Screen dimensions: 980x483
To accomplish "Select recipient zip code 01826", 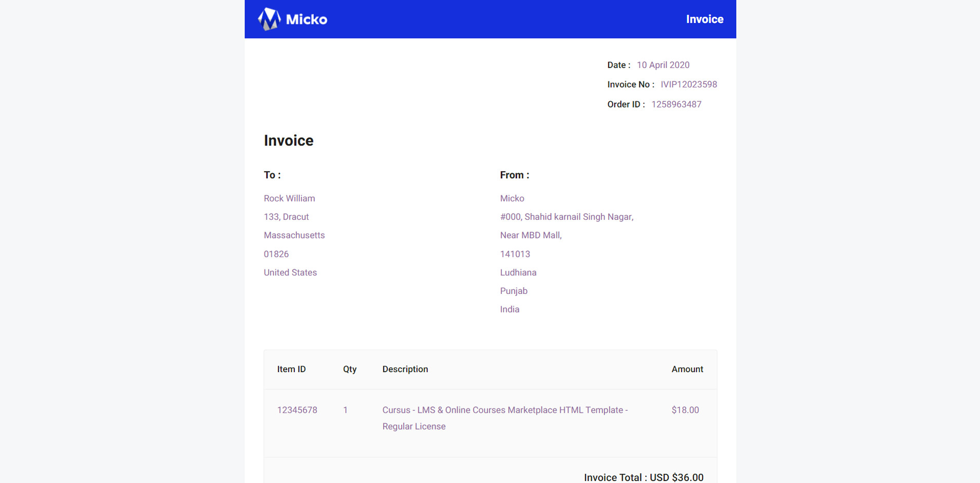I will (276, 254).
